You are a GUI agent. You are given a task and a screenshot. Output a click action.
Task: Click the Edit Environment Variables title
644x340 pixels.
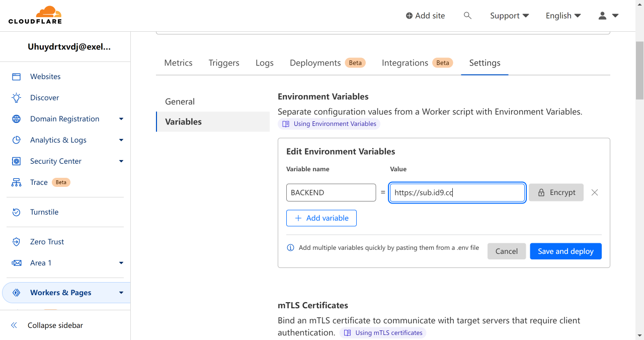(x=341, y=152)
